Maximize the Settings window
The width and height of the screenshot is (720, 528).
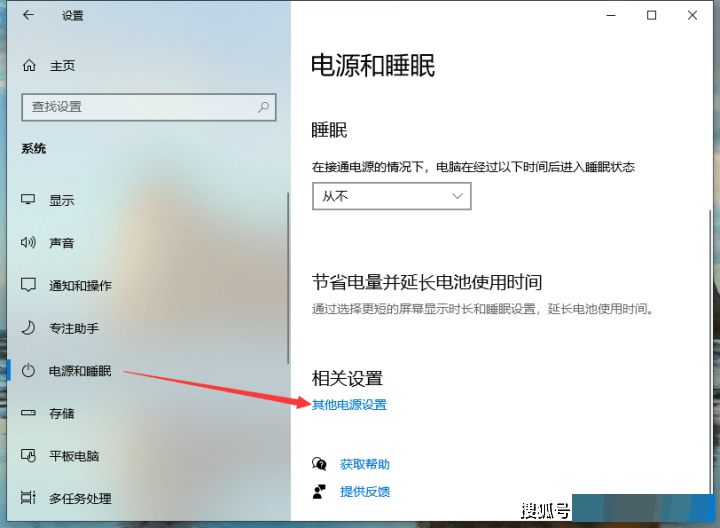651,15
